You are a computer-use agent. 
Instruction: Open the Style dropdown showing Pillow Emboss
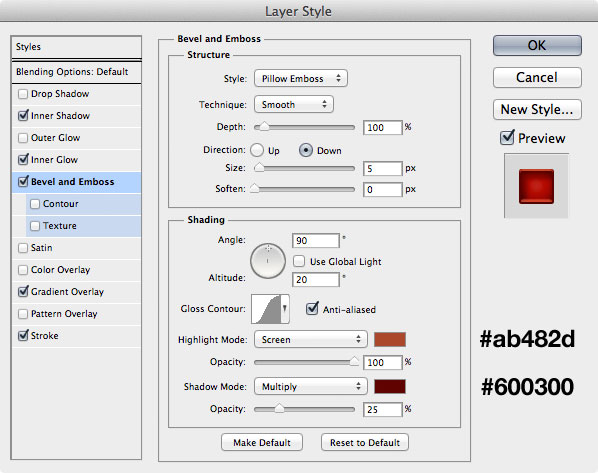[301, 79]
